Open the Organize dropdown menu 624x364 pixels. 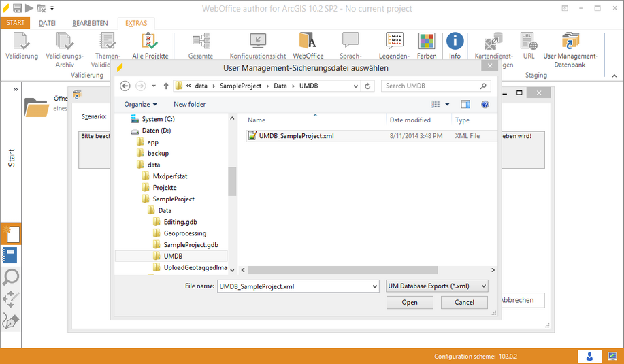click(x=140, y=104)
